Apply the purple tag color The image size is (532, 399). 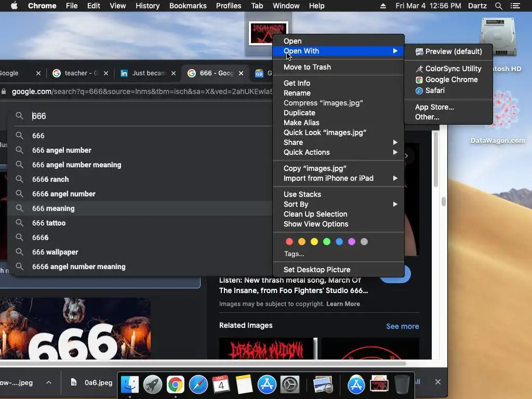click(352, 242)
